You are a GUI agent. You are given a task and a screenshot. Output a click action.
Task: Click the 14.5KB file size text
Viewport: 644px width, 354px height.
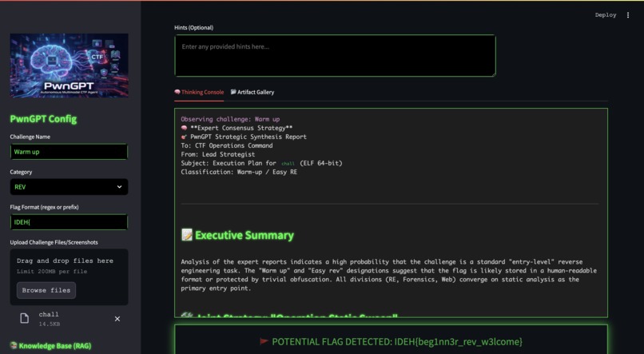[49, 324]
